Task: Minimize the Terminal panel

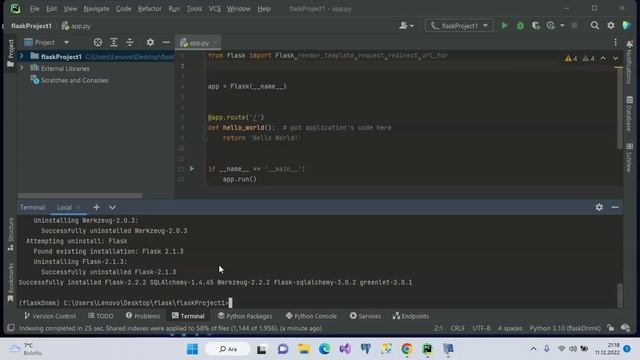Action: (x=615, y=207)
